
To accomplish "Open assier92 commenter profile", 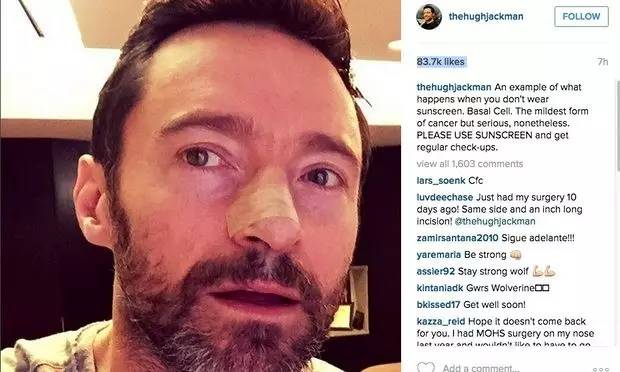I will [x=436, y=272].
